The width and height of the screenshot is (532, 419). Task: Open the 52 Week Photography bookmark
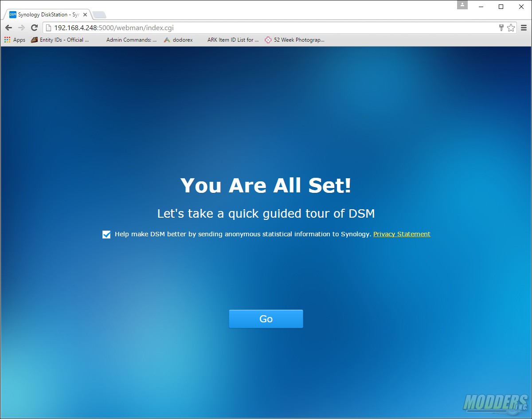pos(295,40)
